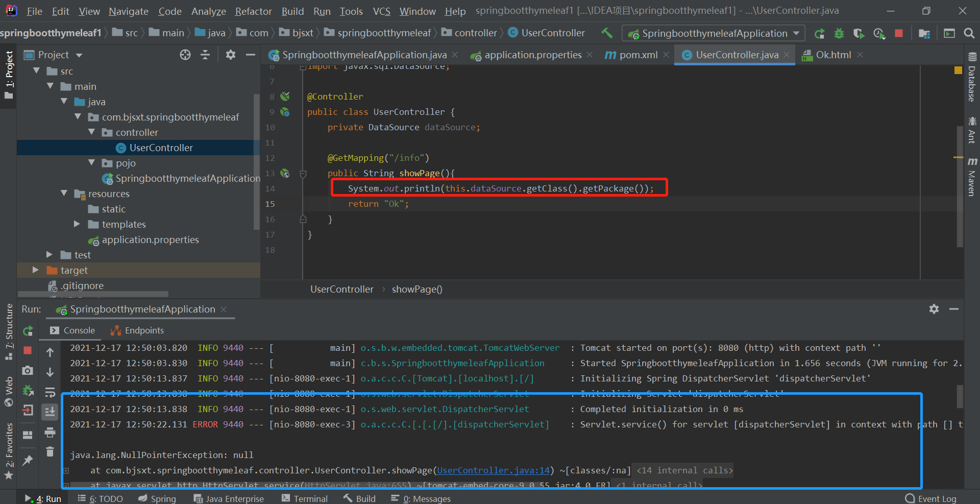Toggle the Structure side tab
Viewport: 980px width, 504px height.
point(9,332)
